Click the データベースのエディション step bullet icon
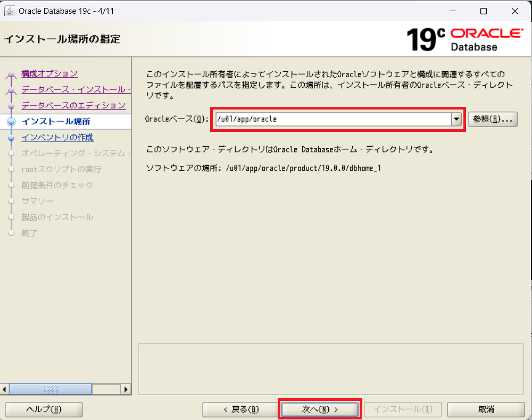Image resolution: width=532 pixels, height=420 pixels. point(11,106)
